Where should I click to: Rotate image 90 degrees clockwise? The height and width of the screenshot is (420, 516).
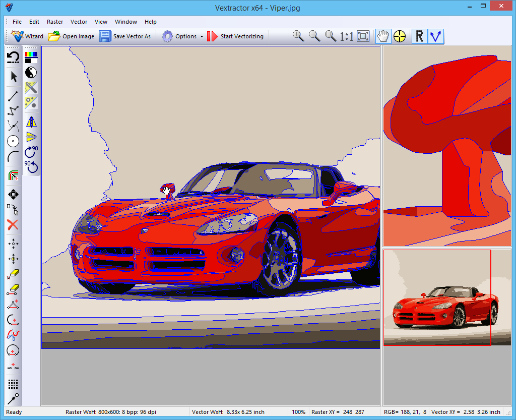31,151
